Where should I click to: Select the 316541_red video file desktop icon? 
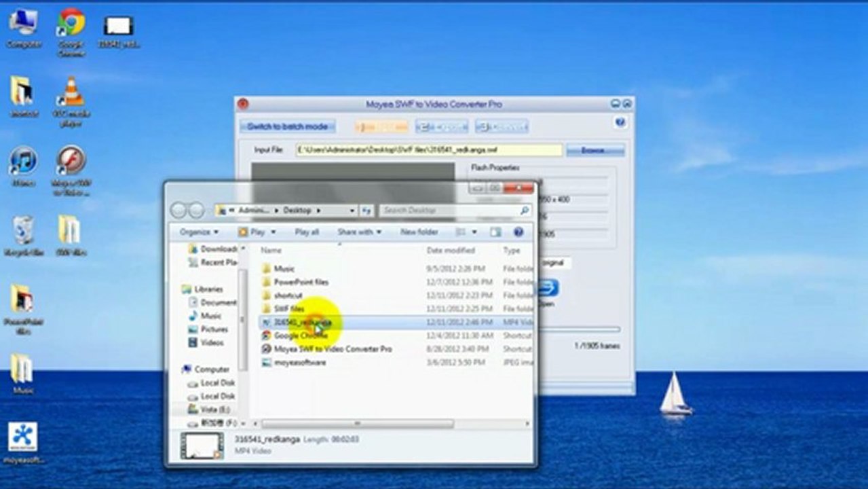click(x=118, y=33)
